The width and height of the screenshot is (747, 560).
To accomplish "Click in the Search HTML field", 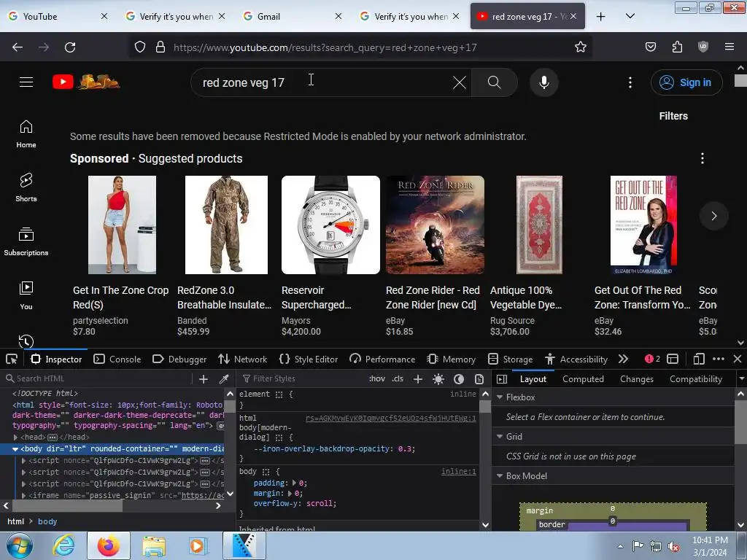I will pos(98,378).
